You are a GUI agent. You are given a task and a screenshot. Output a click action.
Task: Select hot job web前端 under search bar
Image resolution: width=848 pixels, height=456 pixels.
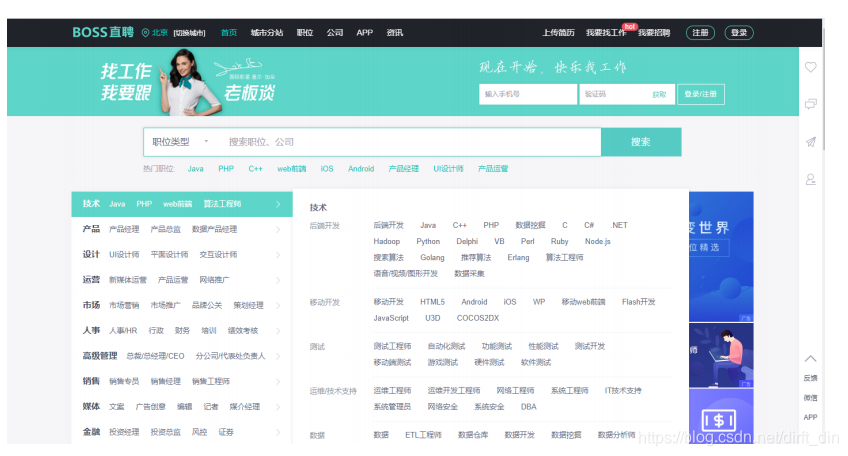292,169
